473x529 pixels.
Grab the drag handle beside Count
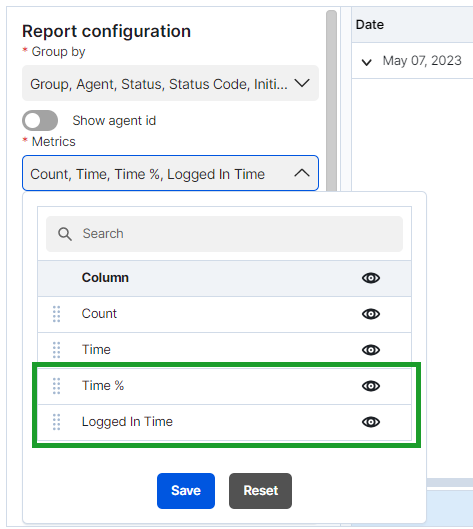tap(56, 314)
